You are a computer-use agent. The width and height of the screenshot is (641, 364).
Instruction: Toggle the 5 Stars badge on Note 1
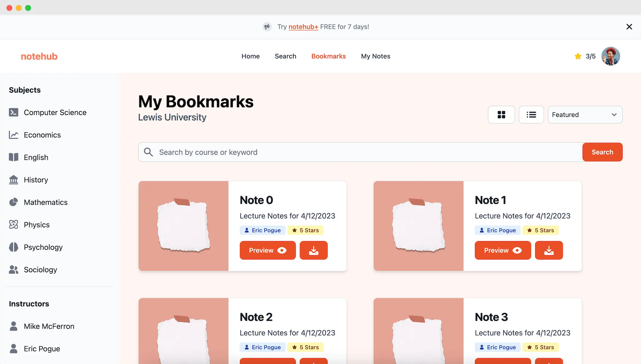(541, 230)
